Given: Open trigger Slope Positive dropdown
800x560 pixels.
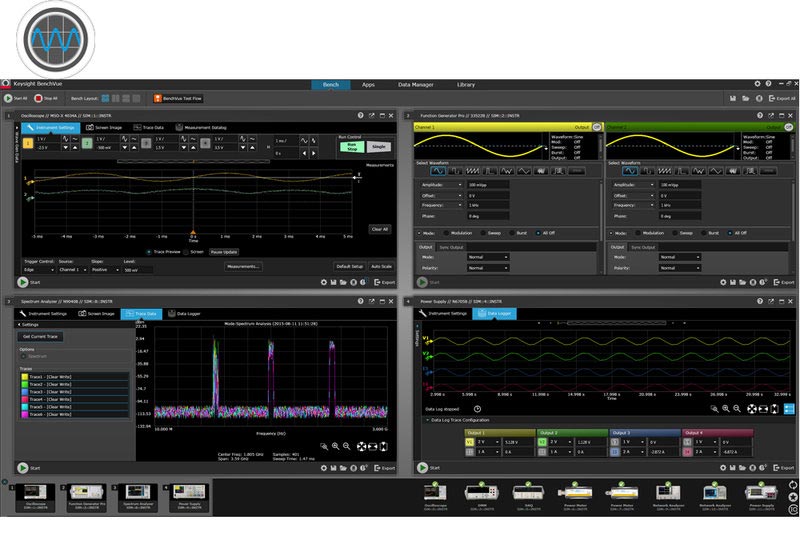Looking at the screenshot, I should pyautogui.click(x=105, y=270).
